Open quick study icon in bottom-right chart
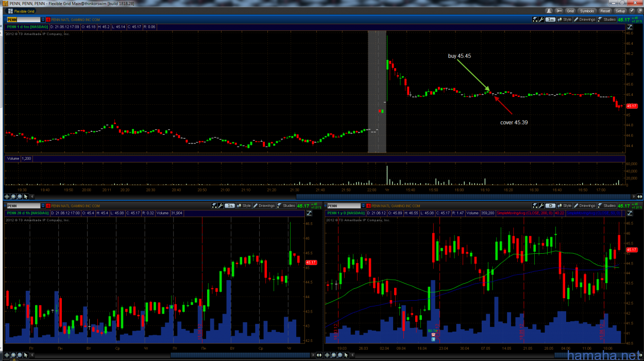Image resolution: width=644 pixels, height=361 pixels. (x=535, y=205)
